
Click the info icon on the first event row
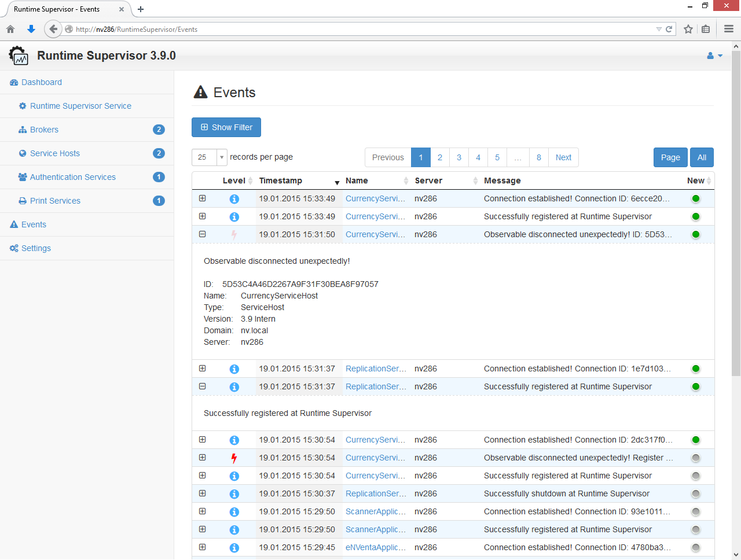pos(234,198)
